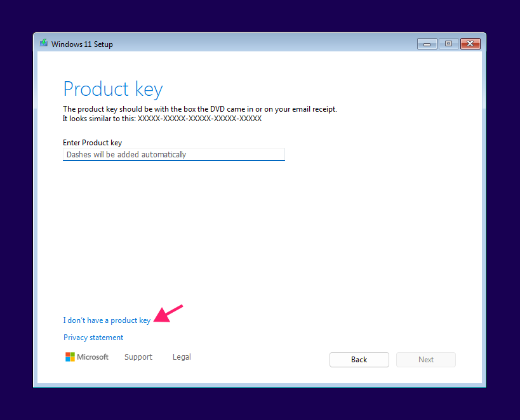
Task: Close the Windows 11 Setup window
Action: click(470, 44)
